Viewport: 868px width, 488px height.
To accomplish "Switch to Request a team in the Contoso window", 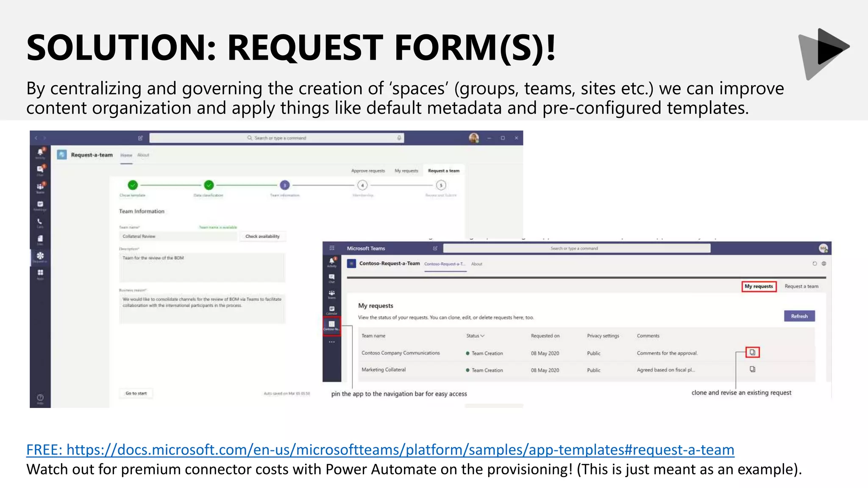I will pos(801,286).
